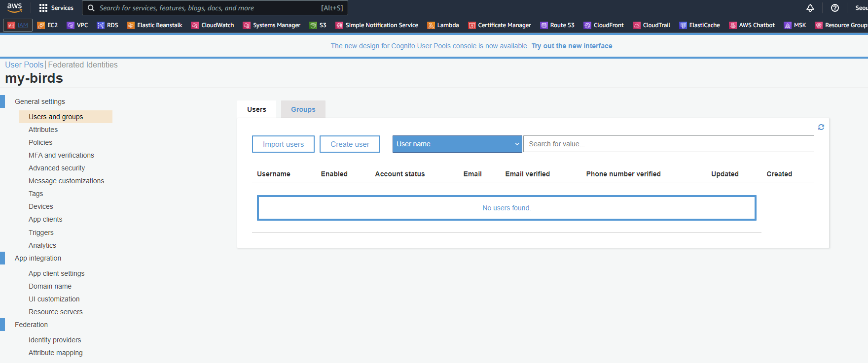This screenshot has height=363, width=868.
Task: Open Devices settings
Action: click(40, 206)
